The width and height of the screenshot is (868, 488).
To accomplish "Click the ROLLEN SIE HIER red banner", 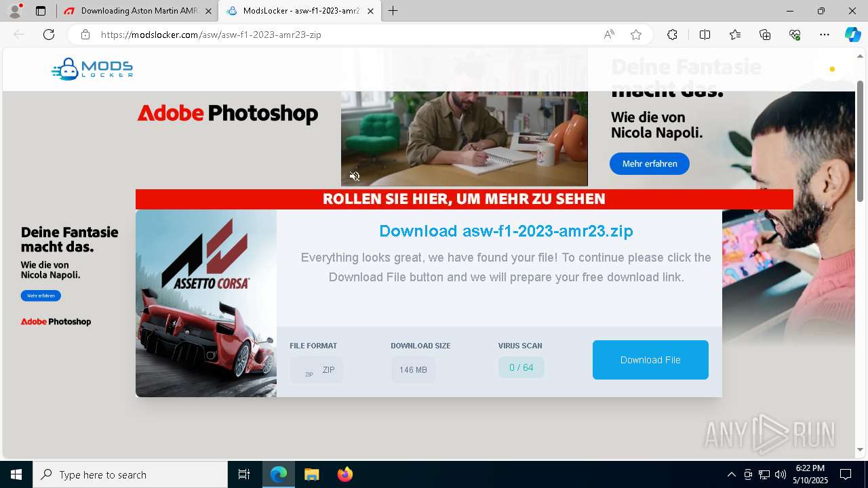I will (x=465, y=199).
